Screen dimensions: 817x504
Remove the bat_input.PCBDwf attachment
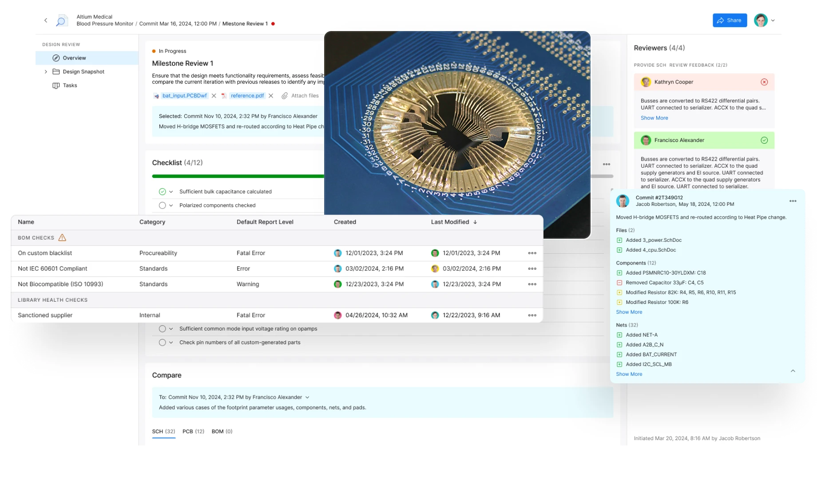click(x=214, y=96)
